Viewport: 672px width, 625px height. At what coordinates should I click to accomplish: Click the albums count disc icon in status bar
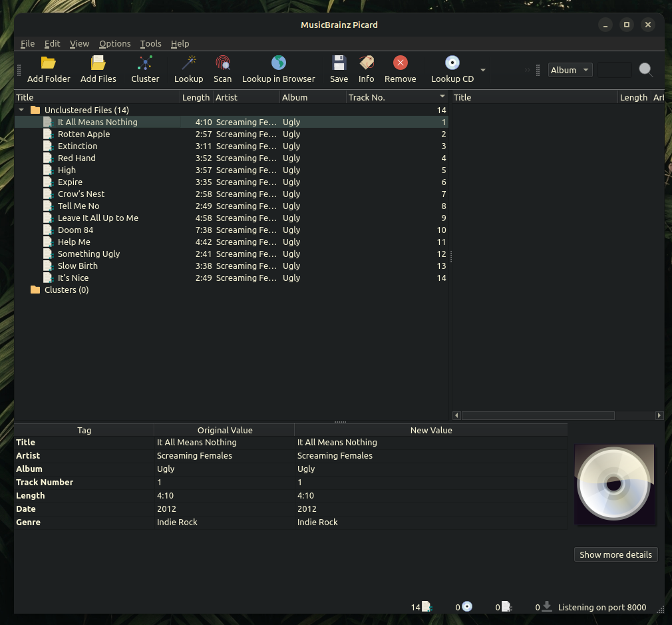[x=466, y=606]
